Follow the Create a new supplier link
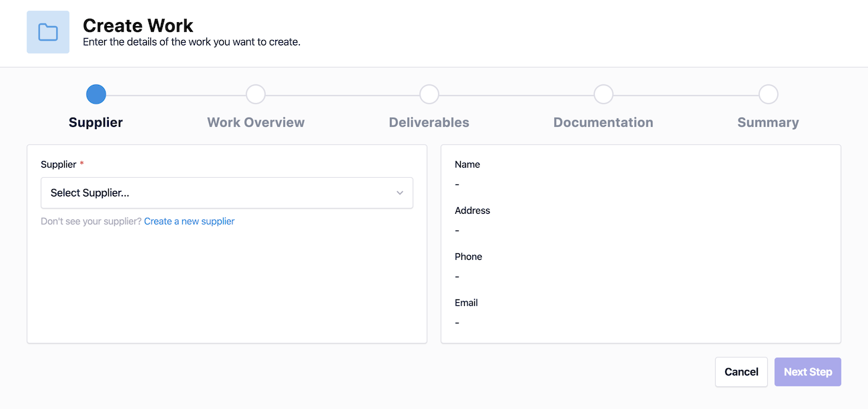Screen dimensions: 868x409 coord(190,221)
